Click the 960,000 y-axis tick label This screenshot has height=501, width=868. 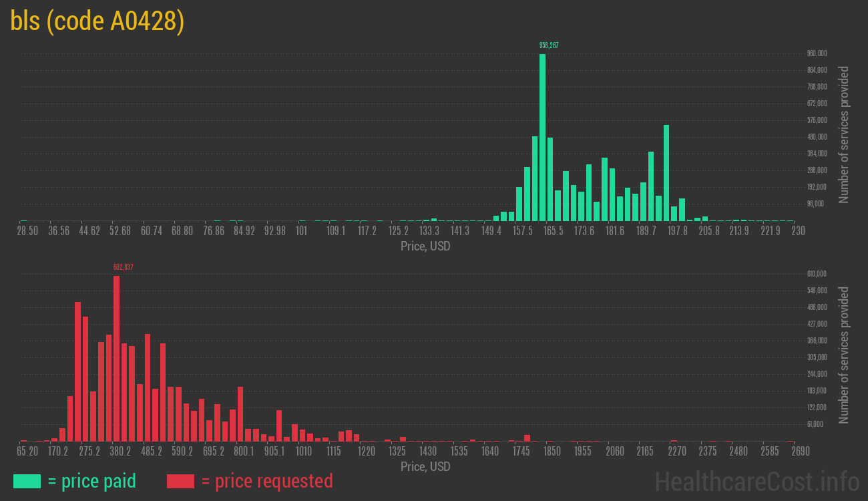(x=817, y=53)
